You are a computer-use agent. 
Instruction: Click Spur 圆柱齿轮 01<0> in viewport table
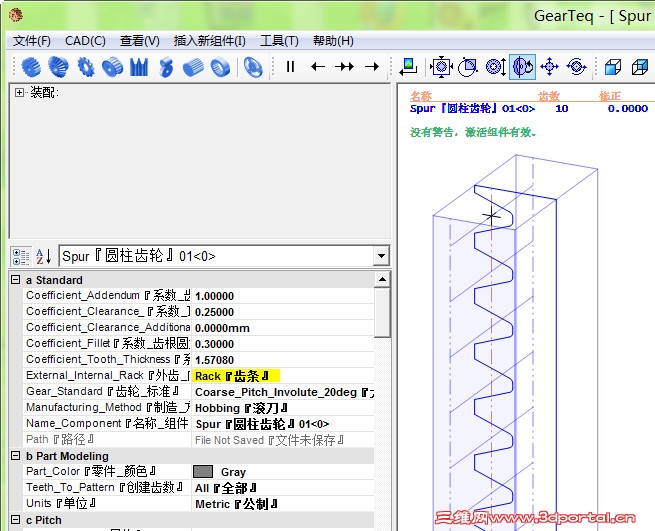[x=472, y=109]
